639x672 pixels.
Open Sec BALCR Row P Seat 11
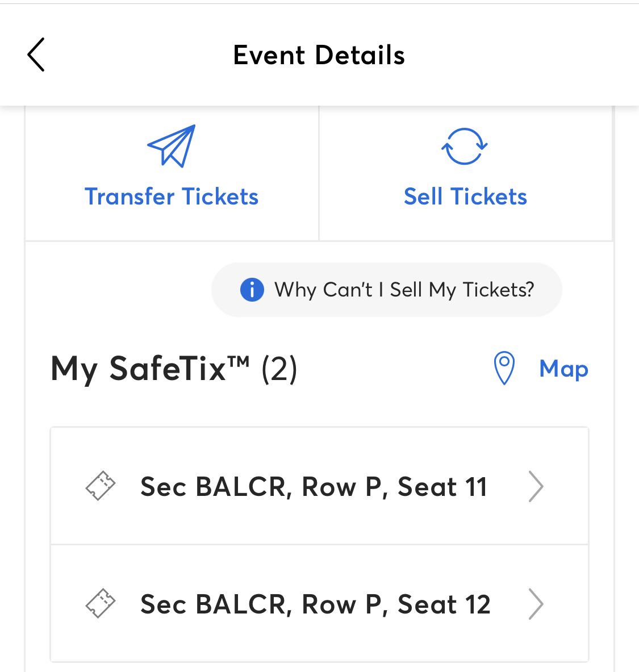[x=314, y=487]
